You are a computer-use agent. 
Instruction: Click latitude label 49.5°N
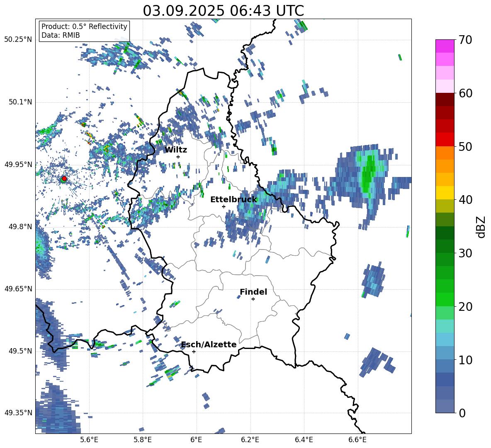[20, 351]
